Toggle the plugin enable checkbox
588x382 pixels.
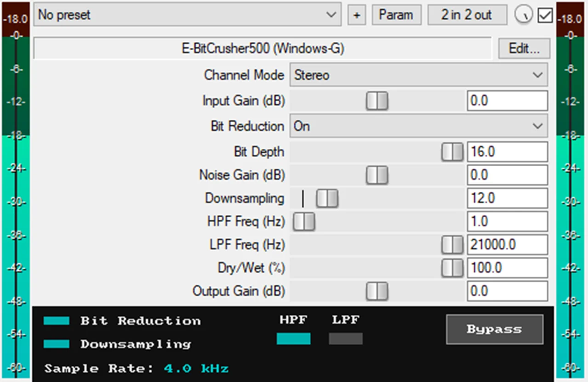click(545, 16)
